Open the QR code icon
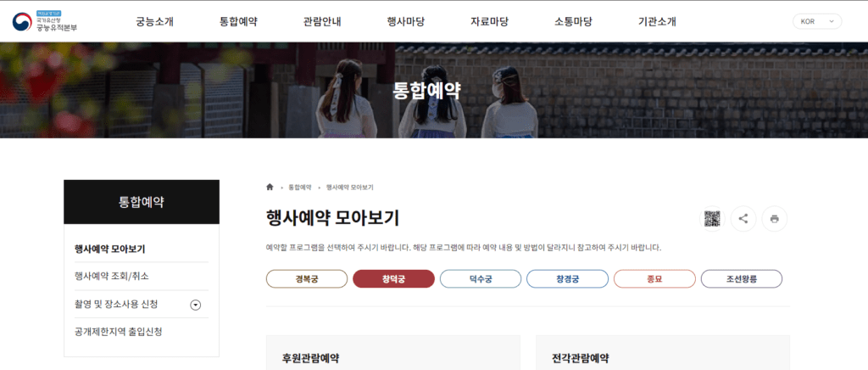 712,219
